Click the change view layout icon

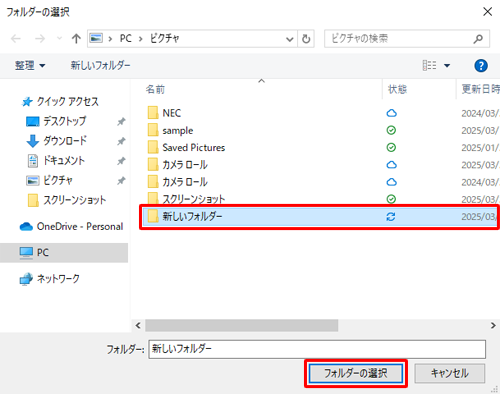tap(429, 65)
